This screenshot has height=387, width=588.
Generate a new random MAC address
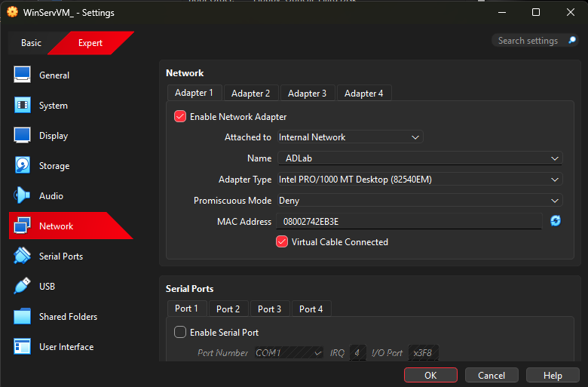click(556, 221)
